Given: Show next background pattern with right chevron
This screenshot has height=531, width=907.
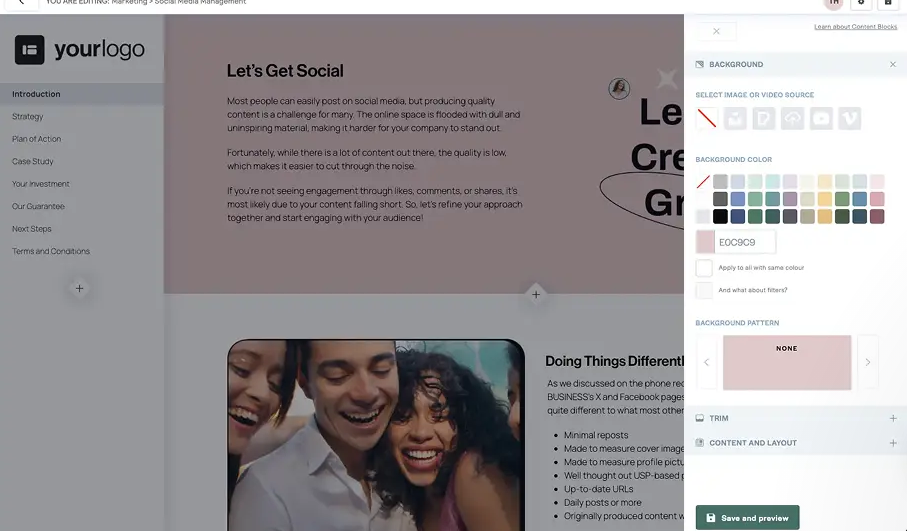Looking at the screenshot, I should pos(867,362).
